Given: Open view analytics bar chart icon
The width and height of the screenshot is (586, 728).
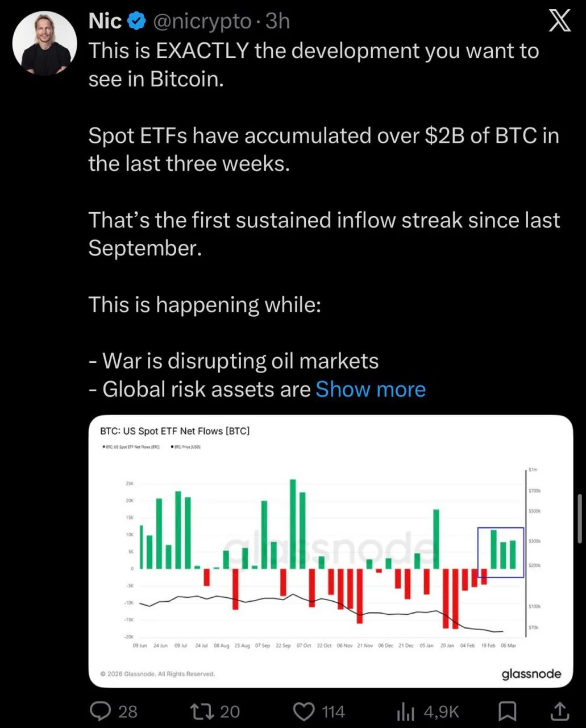Looking at the screenshot, I should pyautogui.click(x=405, y=711).
